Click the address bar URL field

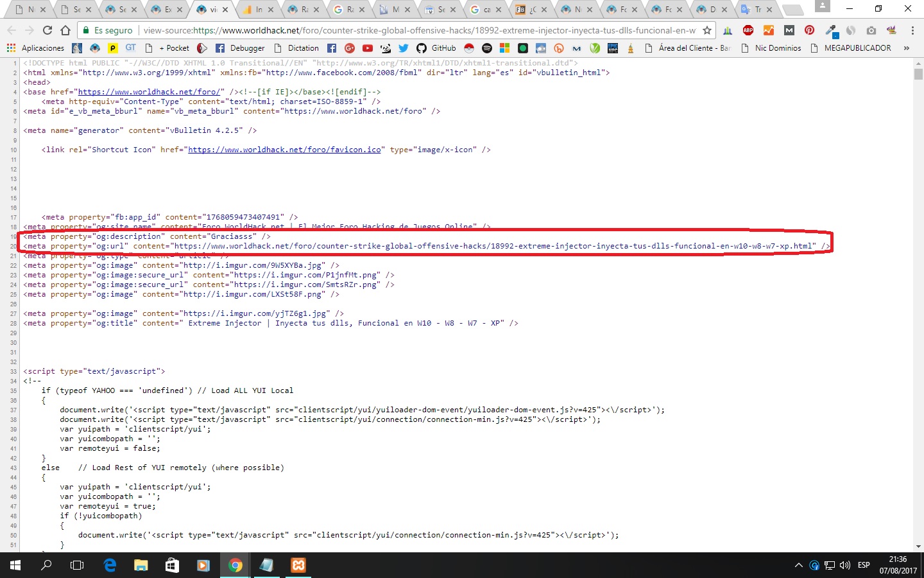[x=419, y=30]
